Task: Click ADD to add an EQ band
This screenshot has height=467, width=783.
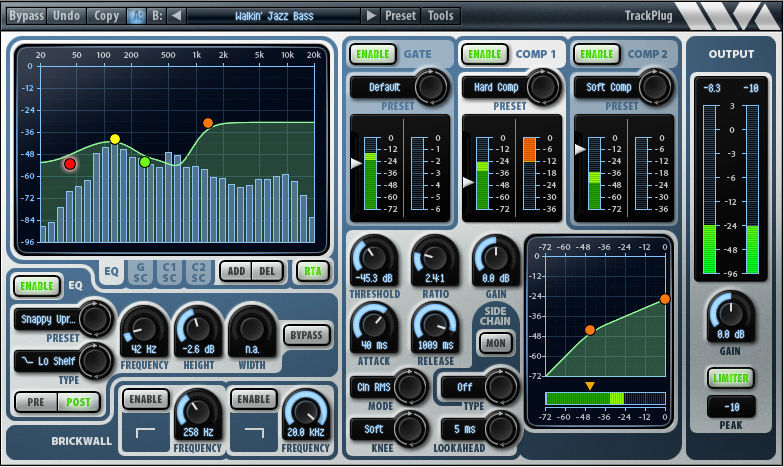Action: coord(236,271)
